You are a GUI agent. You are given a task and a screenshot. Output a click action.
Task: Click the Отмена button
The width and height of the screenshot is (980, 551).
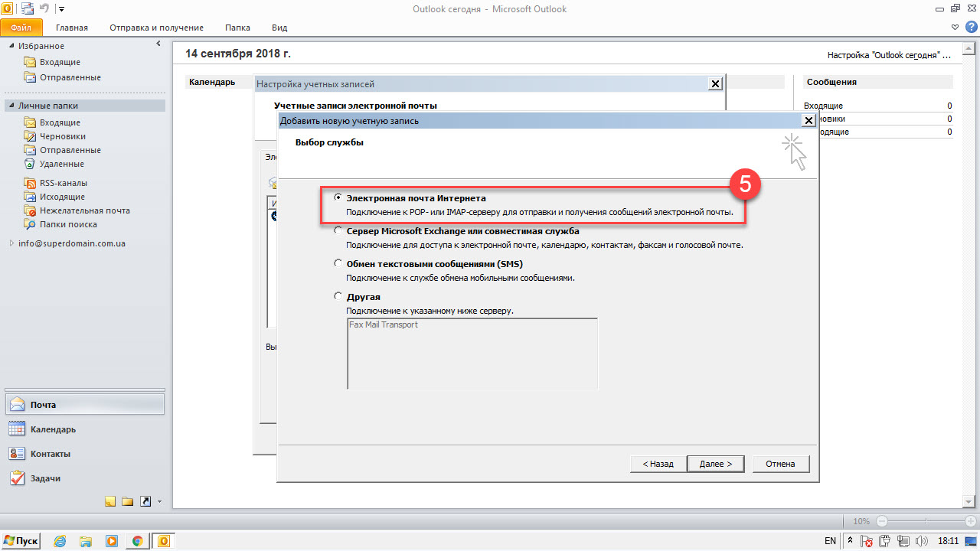(781, 464)
